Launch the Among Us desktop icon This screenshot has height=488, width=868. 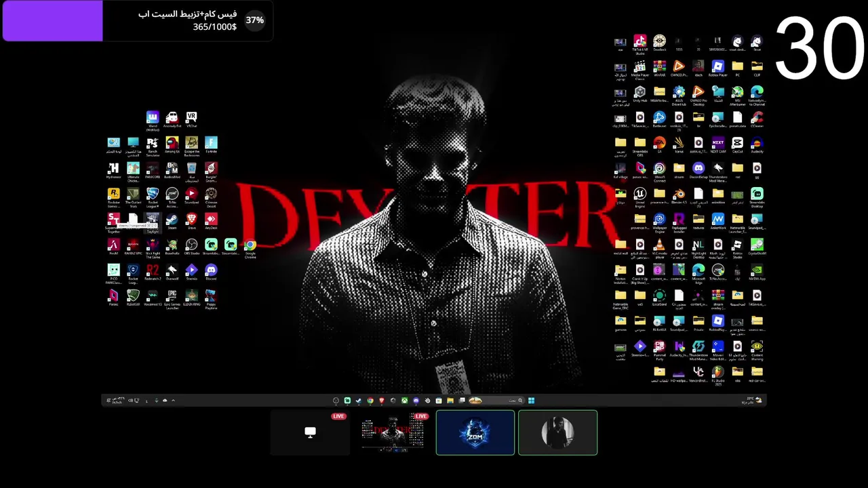coord(172,146)
